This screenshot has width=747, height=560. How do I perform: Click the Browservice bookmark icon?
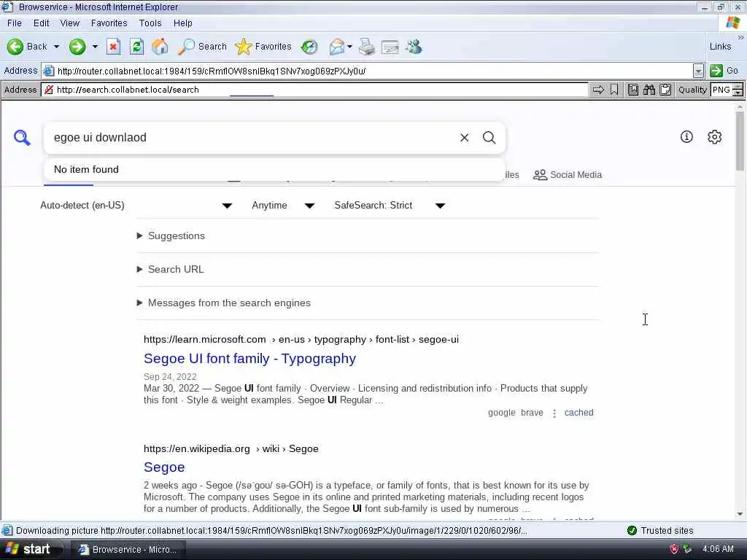click(614, 90)
